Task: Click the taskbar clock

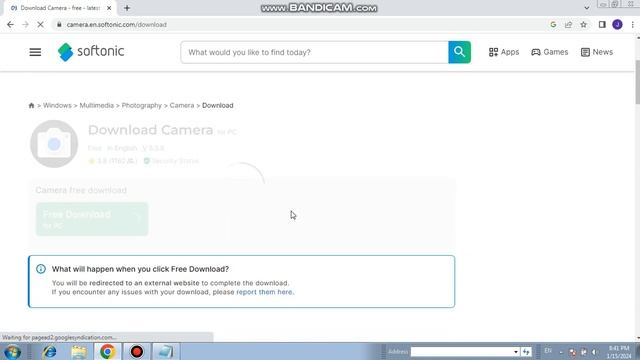Action: click(x=619, y=352)
